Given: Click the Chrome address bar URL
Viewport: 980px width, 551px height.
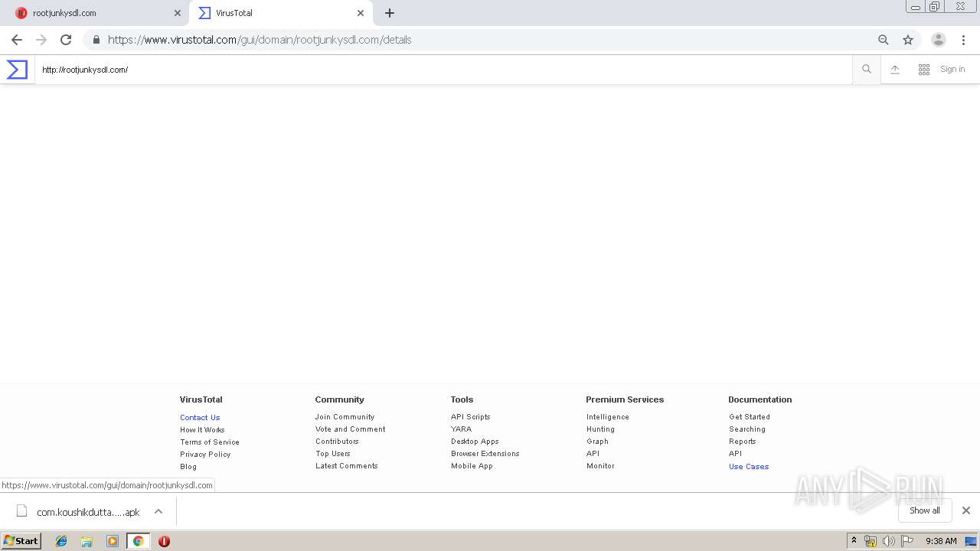Looking at the screenshot, I should click(x=260, y=40).
